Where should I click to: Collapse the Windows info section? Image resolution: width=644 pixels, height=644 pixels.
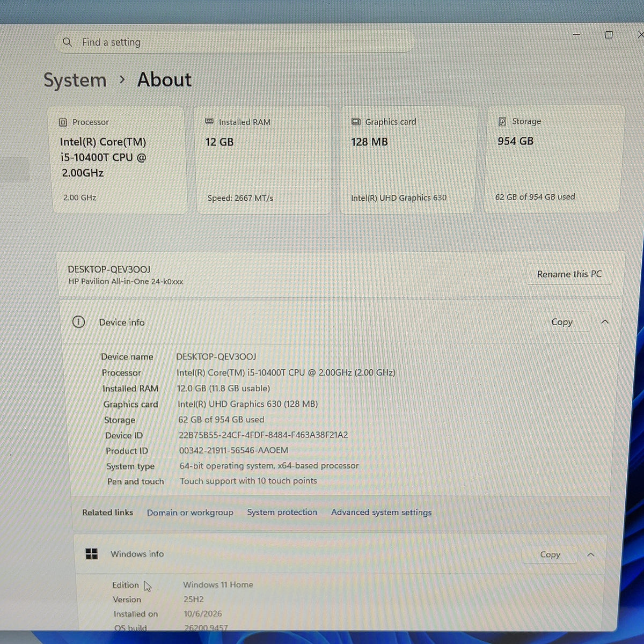tap(591, 554)
